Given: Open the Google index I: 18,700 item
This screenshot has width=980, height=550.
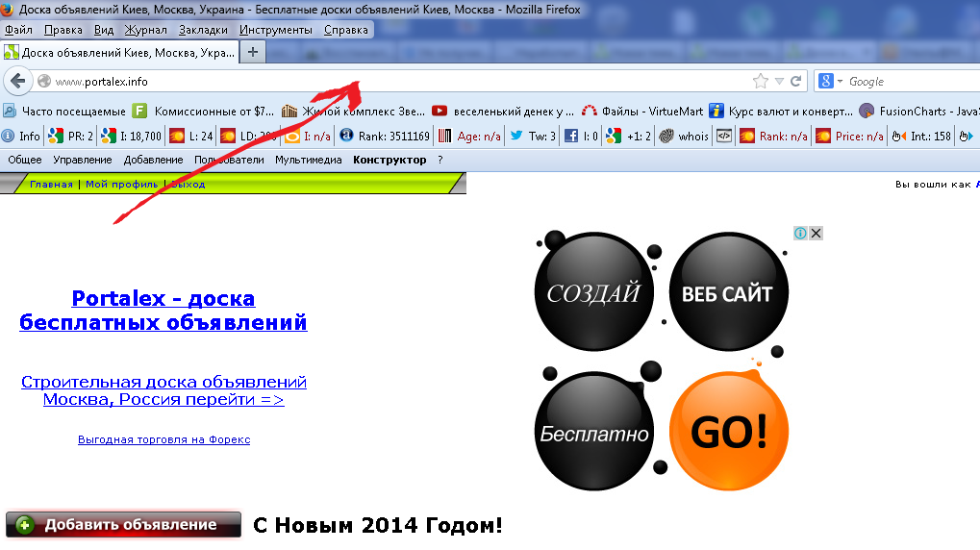Looking at the screenshot, I should pos(131,136).
